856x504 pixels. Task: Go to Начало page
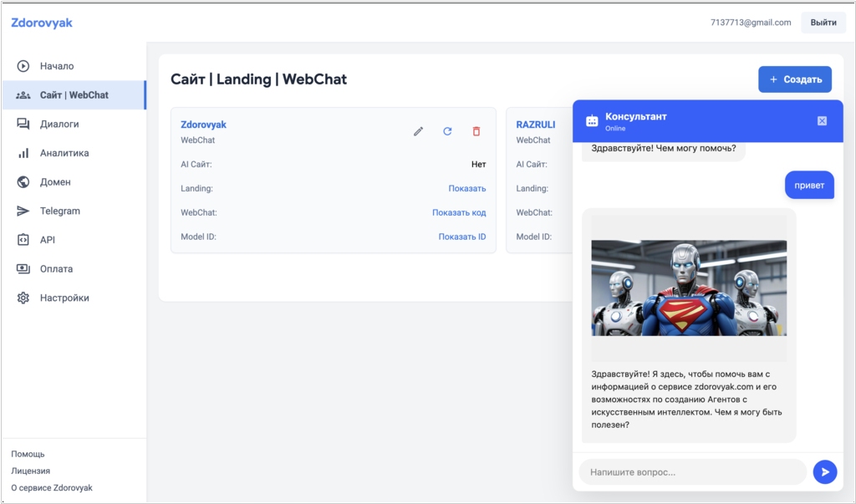(57, 66)
